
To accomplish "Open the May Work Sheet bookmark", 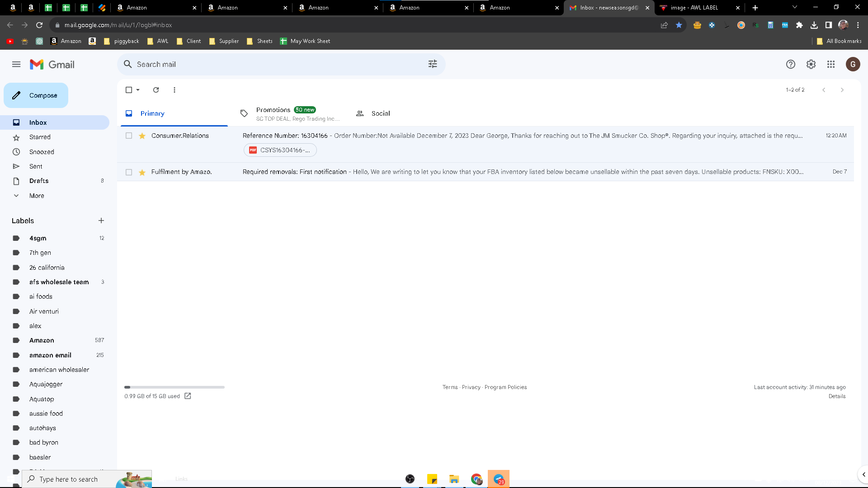I will point(305,41).
